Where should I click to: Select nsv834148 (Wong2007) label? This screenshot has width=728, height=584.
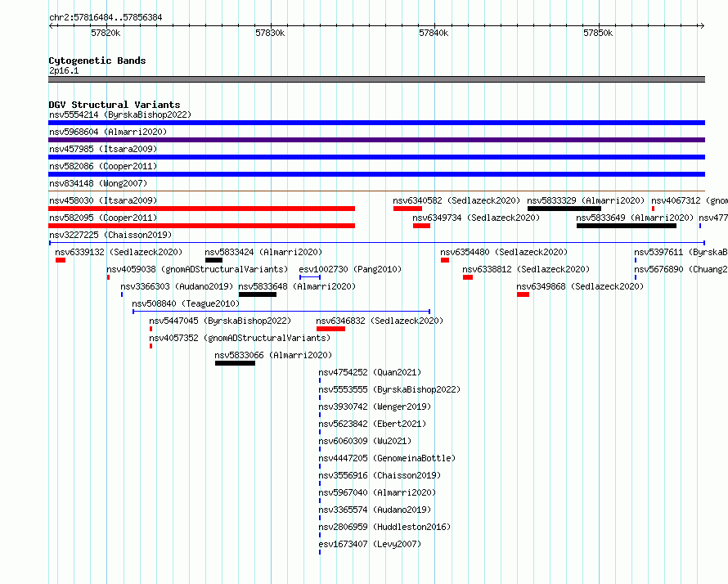(98, 183)
